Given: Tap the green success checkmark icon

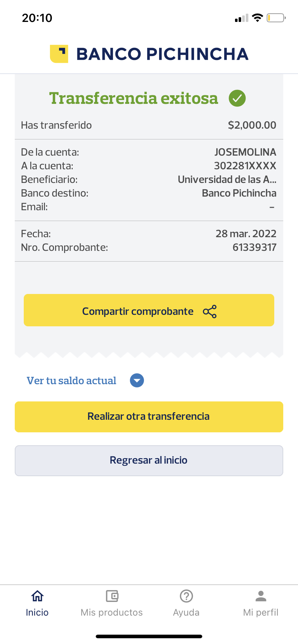Looking at the screenshot, I should point(237,98).
